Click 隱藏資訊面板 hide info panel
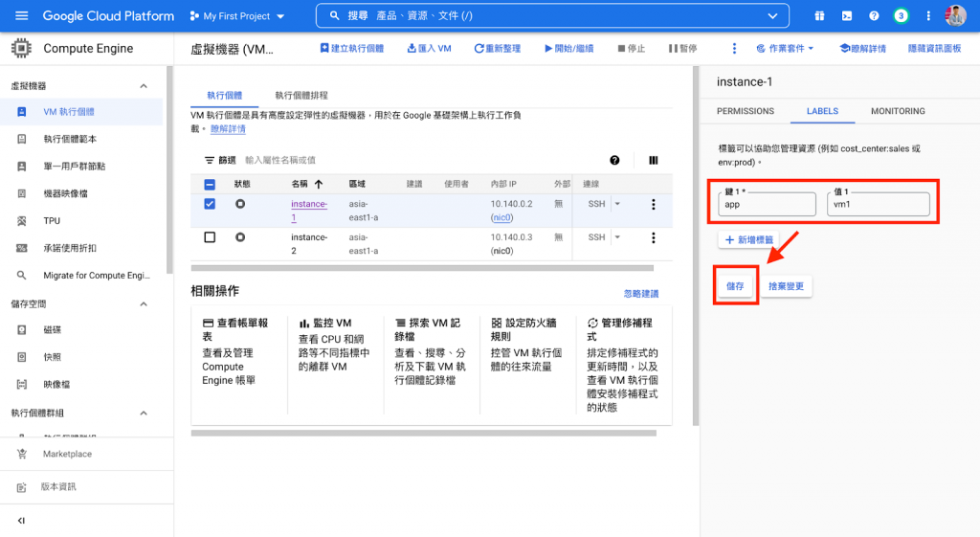Screen dimensions: 980x537 pos(934,48)
